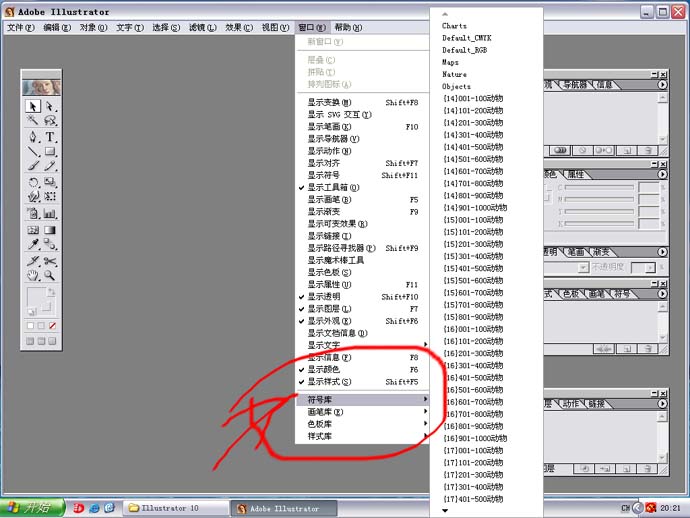The width and height of the screenshot is (690, 518).
Task: Open the 对象 menu
Action: (x=93, y=27)
